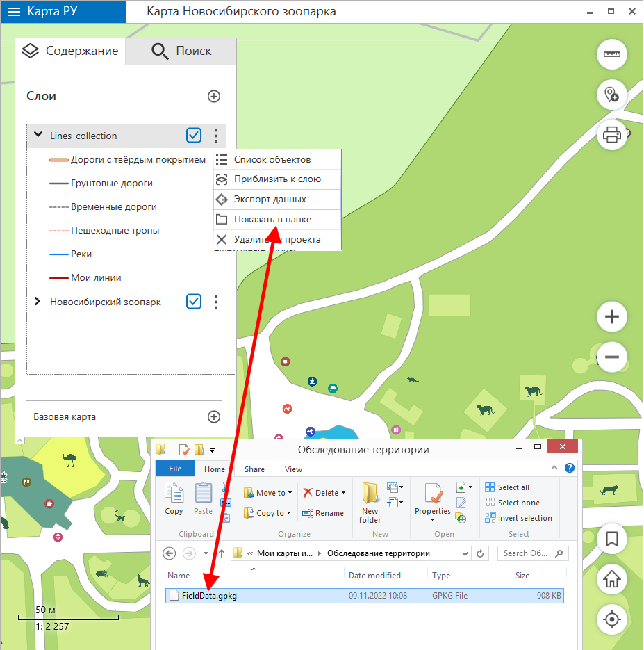This screenshot has width=644, height=650.
Task: Collapse the contents panel with the bottom-left arrow
Action: point(19,440)
